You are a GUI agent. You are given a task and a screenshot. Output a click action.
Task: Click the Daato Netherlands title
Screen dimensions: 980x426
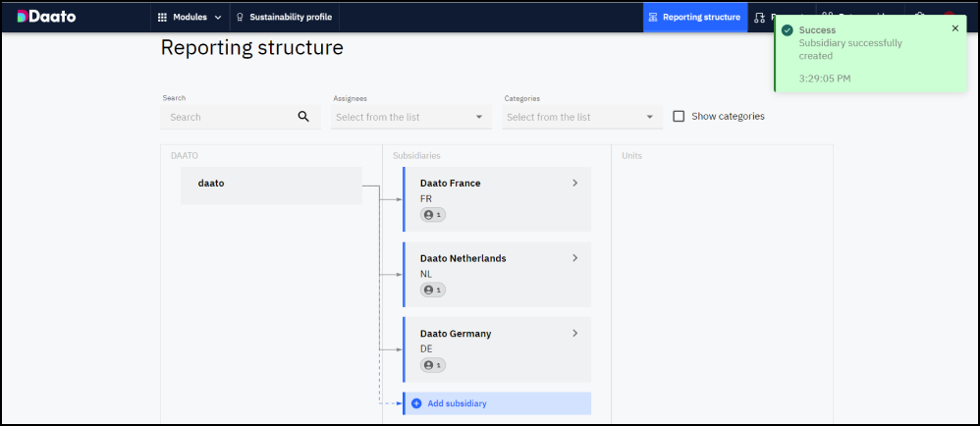coord(463,258)
